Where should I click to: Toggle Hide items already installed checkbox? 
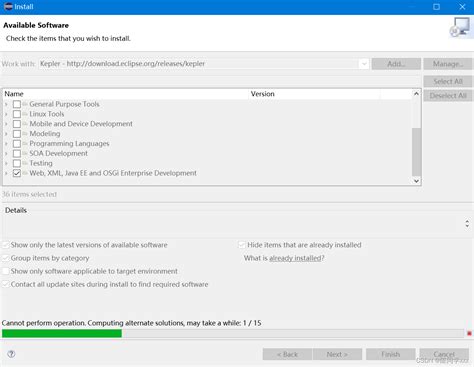point(242,245)
